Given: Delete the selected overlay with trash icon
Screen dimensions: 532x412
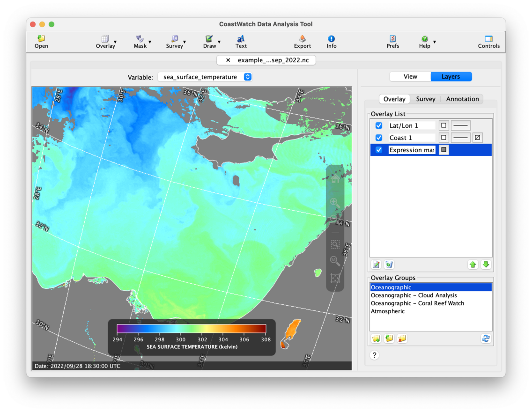Looking at the screenshot, I should click(389, 265).
